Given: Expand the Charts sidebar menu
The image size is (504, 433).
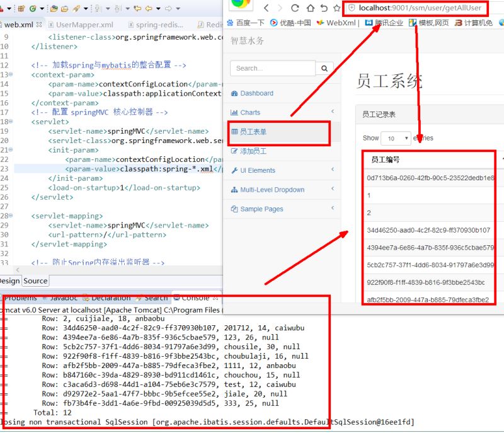Looking at the screenshot, I should click(333, 111).
